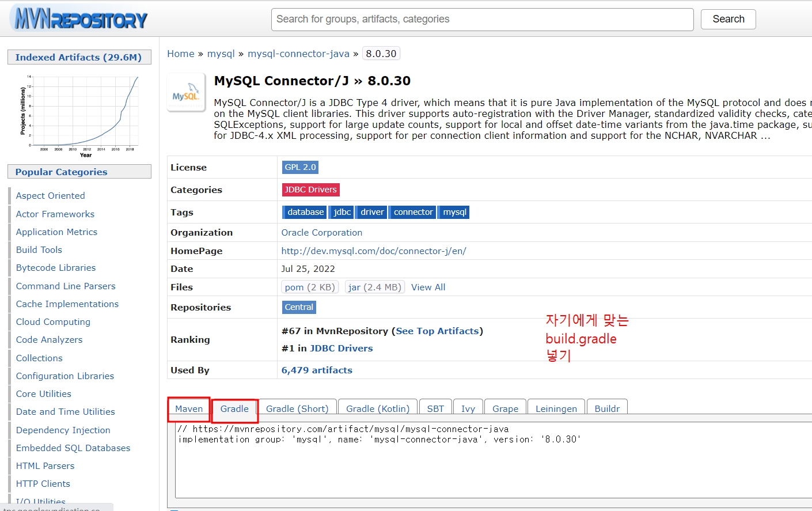Open View All files link

tap(428, 287)
